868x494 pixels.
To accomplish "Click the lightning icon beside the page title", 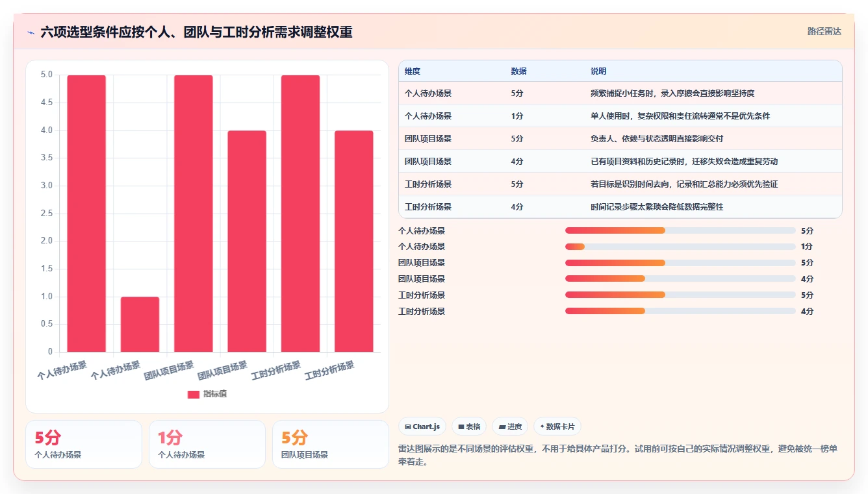I will coord(31,32).
